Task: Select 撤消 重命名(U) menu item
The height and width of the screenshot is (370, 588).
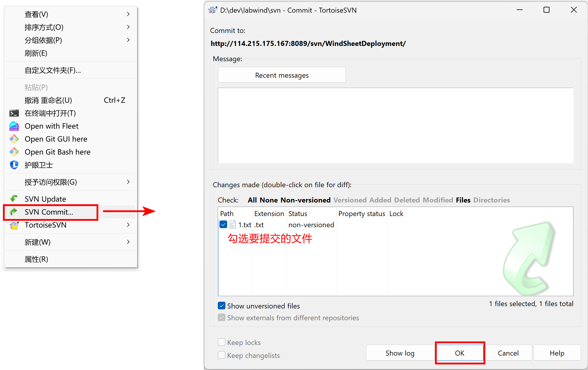Action: (x=71, y=100)
